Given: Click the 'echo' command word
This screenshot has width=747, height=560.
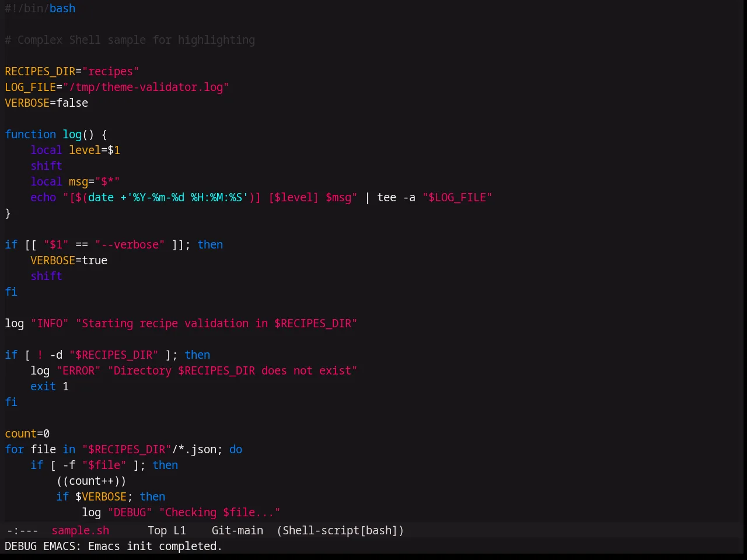Looking at the screenshot, I should 43,197.
